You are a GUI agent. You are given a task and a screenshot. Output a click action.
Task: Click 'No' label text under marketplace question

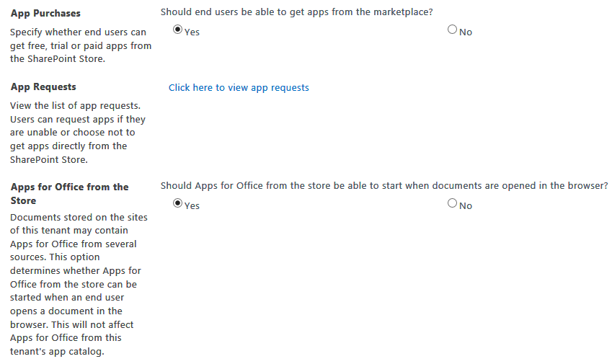466,32
